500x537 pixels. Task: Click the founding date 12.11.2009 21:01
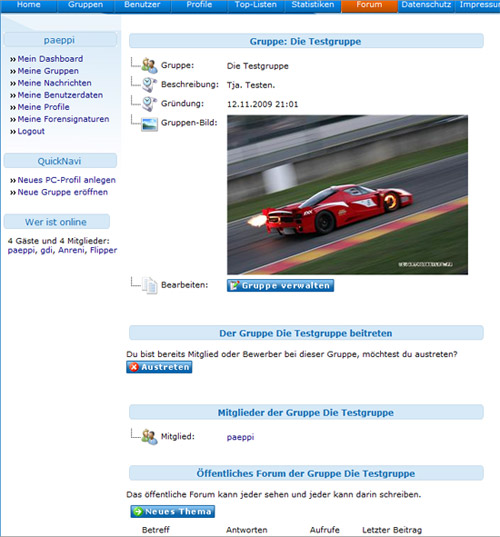click(262, 104)
